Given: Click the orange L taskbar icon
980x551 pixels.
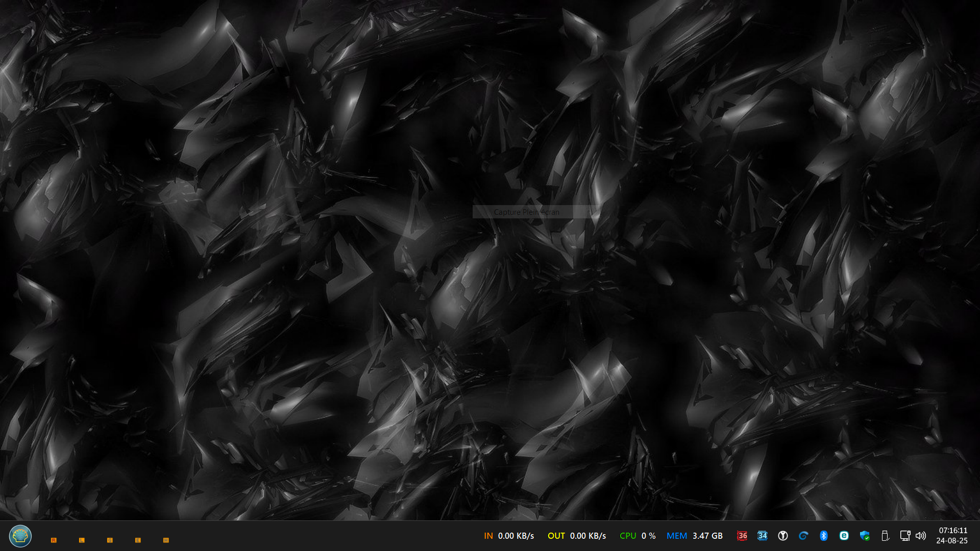Looking at the screenshot, I should tap(82, 540).
